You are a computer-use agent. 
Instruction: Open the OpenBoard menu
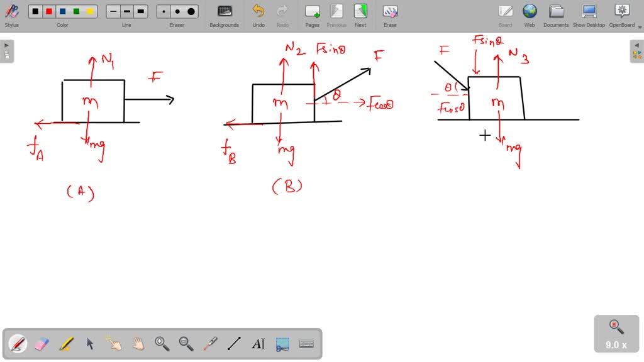point(621,15)
